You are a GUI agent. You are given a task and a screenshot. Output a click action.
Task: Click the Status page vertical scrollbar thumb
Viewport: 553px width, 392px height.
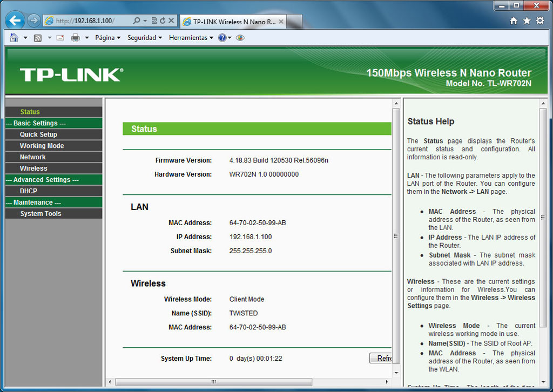[x=396, y=236]
